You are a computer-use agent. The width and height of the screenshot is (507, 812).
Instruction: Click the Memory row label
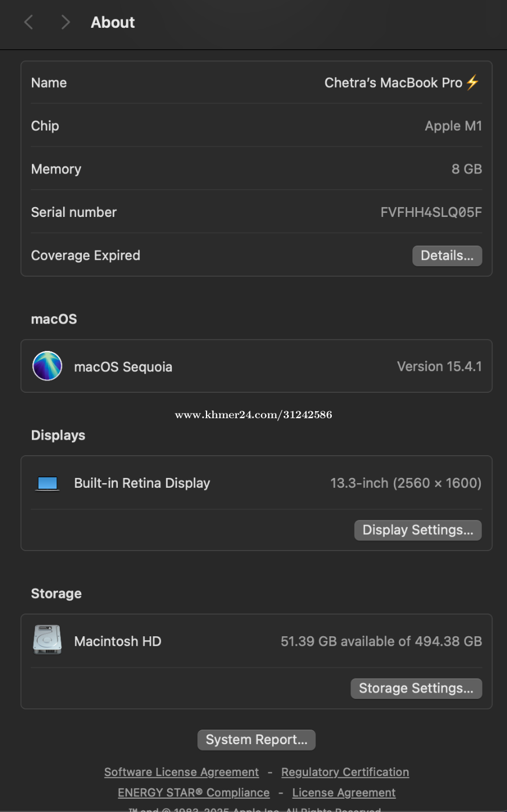[56, 169]
